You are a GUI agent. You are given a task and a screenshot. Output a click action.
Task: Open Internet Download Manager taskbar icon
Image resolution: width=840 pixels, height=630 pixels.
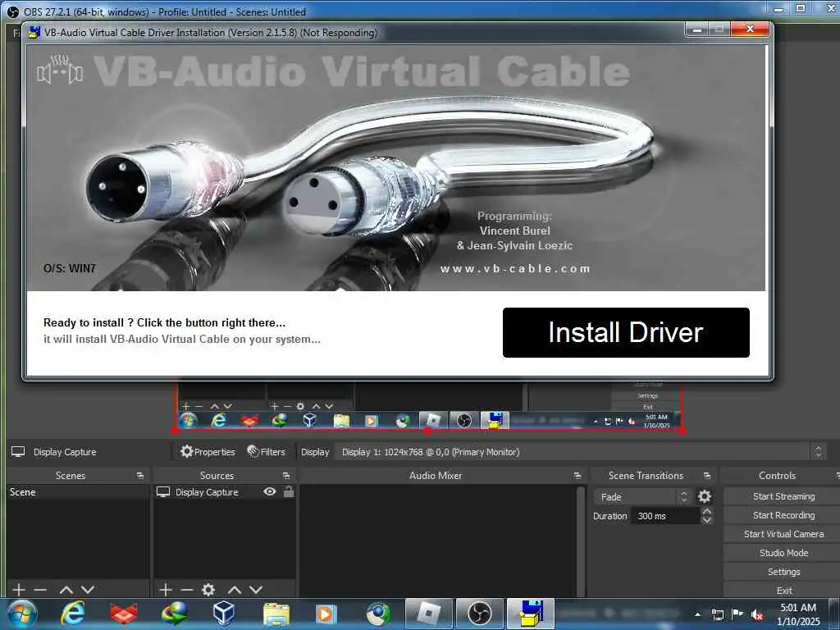[174, 614]
